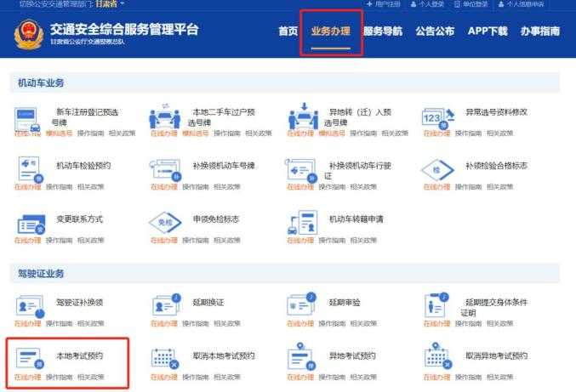Image resolution: width=576 pixels, height=392 pixels.
Task: Open 操作指南 under 驾驶证补换领
Action: tap(59, 323)
